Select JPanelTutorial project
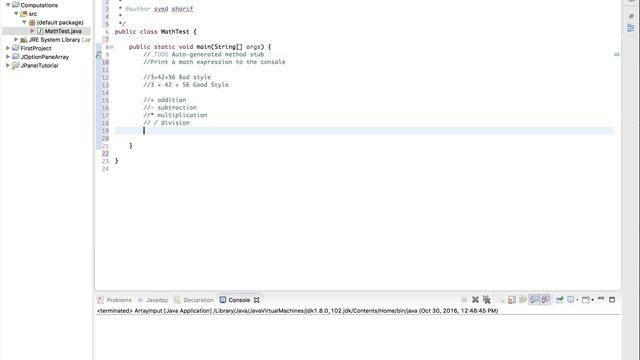This screenshot has height=360, width=640. click(x=39, y=65)
